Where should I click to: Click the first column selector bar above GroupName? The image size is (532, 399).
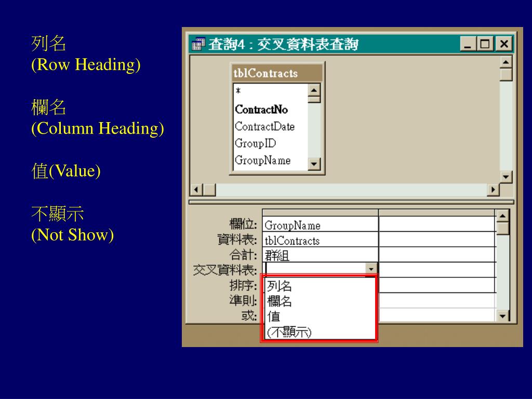320,212
